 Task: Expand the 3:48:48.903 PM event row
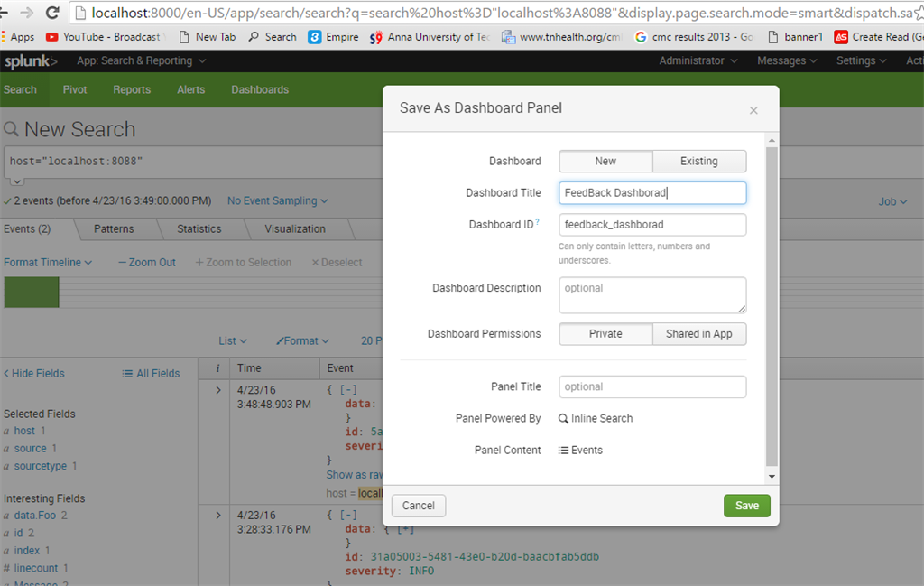pos(218,390)
